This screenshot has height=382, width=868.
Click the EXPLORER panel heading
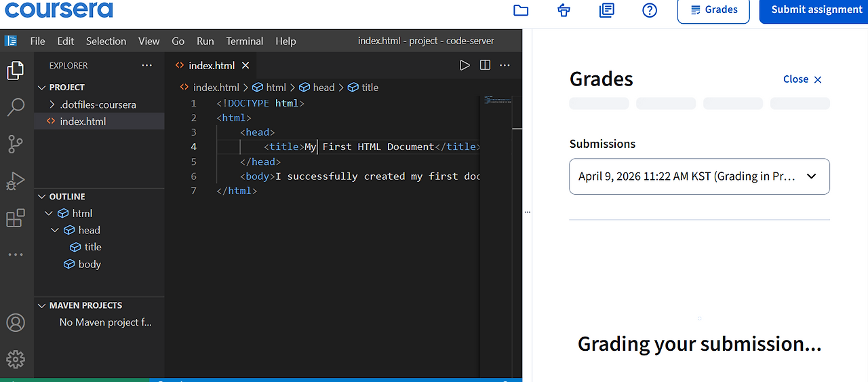pyautogui.click(x=68, y=66)
